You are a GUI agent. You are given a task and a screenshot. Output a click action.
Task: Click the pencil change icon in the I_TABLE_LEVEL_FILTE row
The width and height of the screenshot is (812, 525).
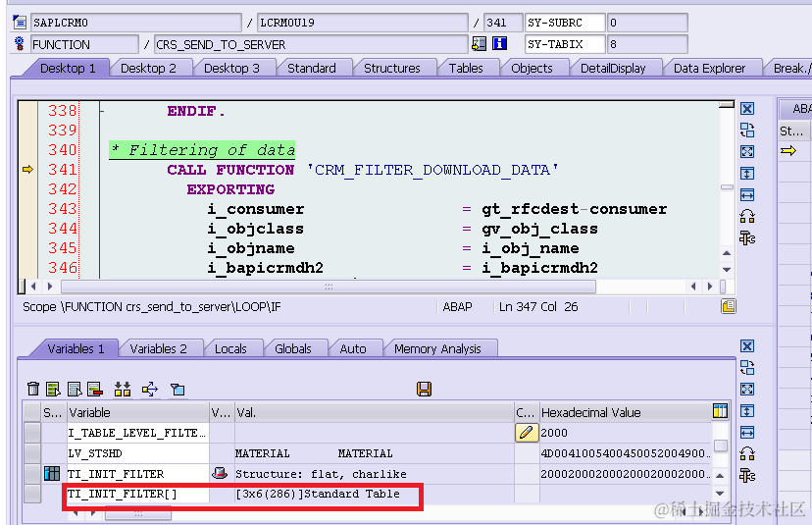[x=527, y=432]
